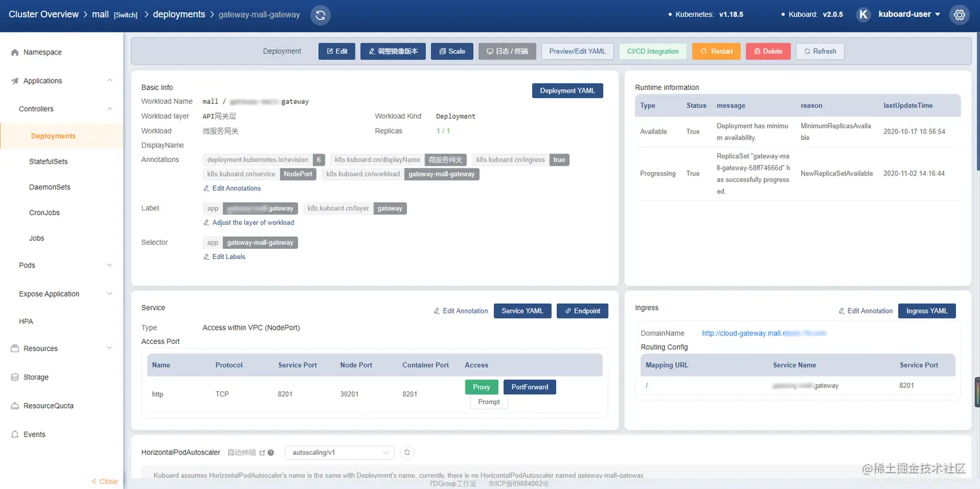
Task: Click the red Delete button
Action: 768,51
